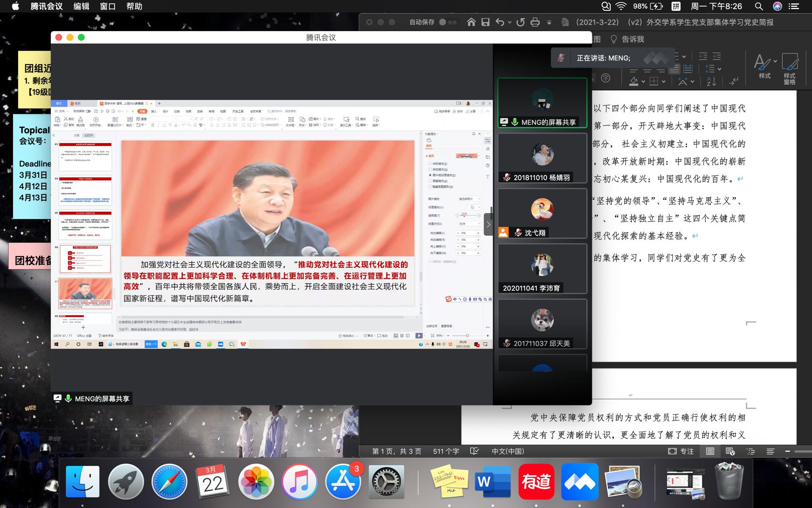Click the Word home icon in title bar
The height and width of the screenshot is (508, 812).
(471, 22)
